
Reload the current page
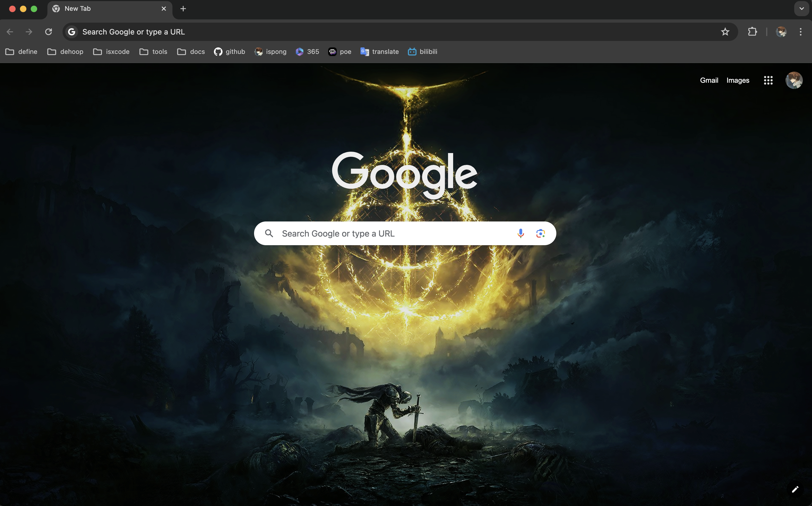tap(48, 32)
